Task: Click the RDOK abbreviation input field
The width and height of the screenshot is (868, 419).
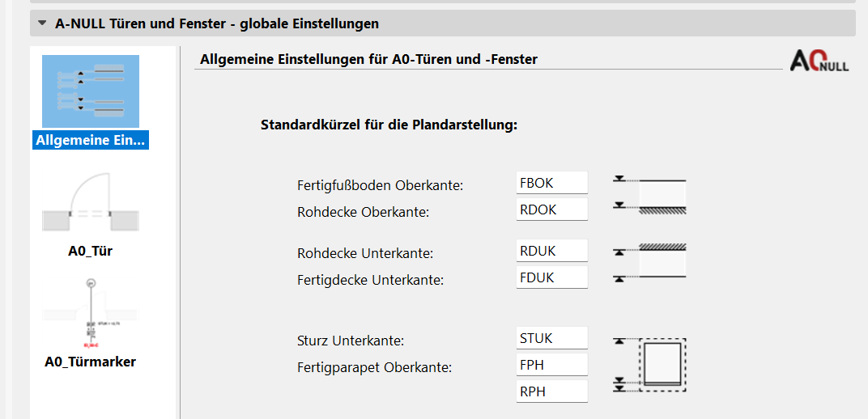Action: [552, 209]
